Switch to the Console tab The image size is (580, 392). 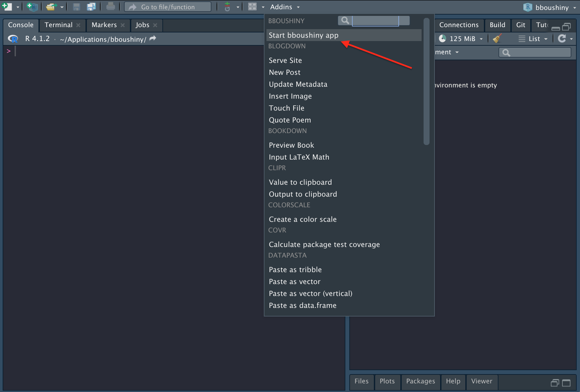click(x=21, y=25)
